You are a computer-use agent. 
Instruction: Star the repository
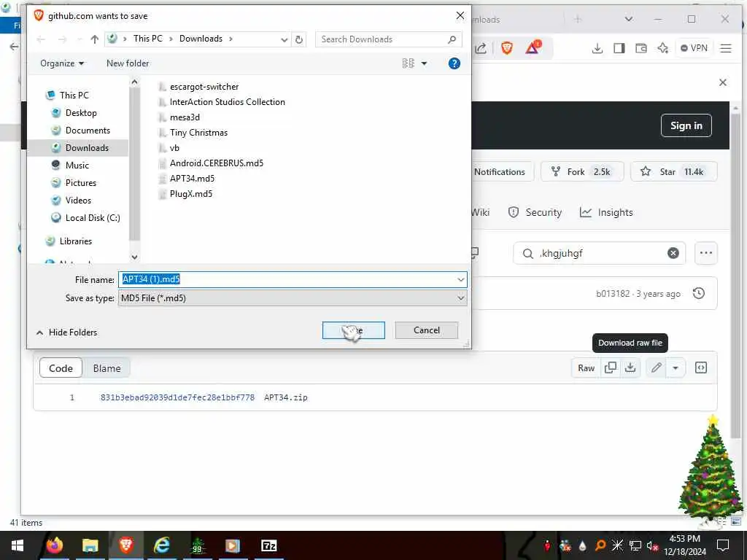pyautogui.click(x=673, y=172)
